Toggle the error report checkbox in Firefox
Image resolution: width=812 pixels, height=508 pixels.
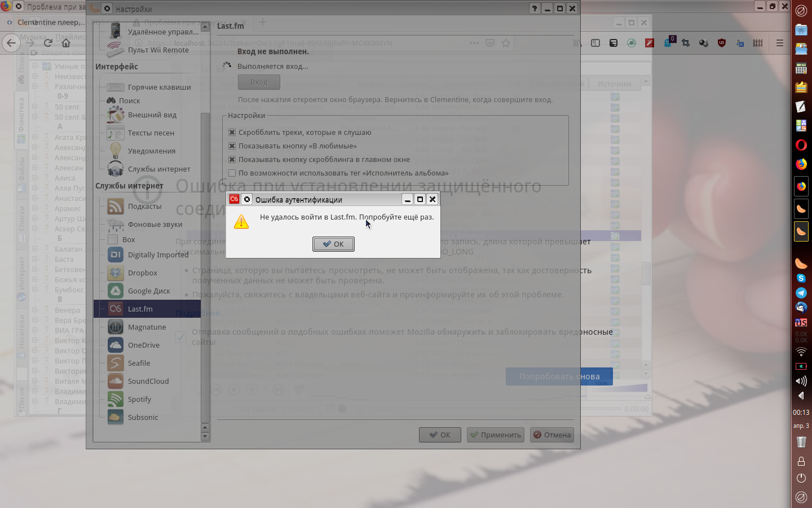(180, 337)
